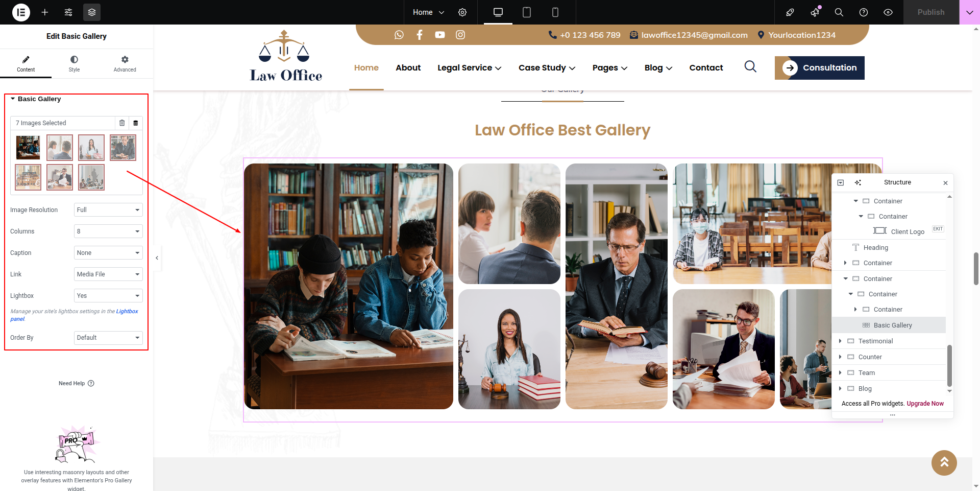
Task: Select the Basic Gallery row in Structure
Action: pos(889,325)
